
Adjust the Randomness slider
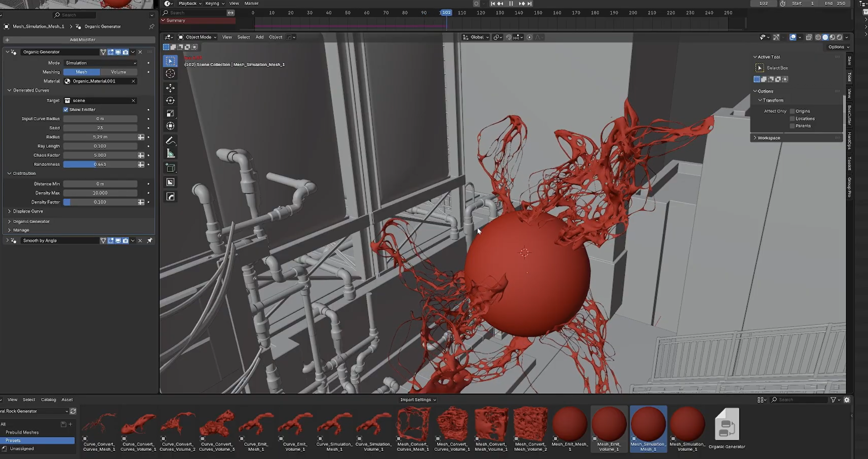tap(100, 164)
